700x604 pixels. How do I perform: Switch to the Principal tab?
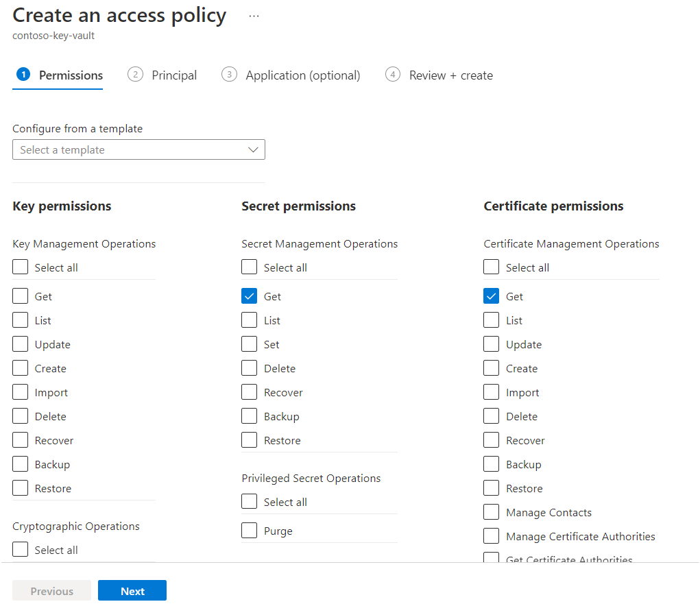174,75
